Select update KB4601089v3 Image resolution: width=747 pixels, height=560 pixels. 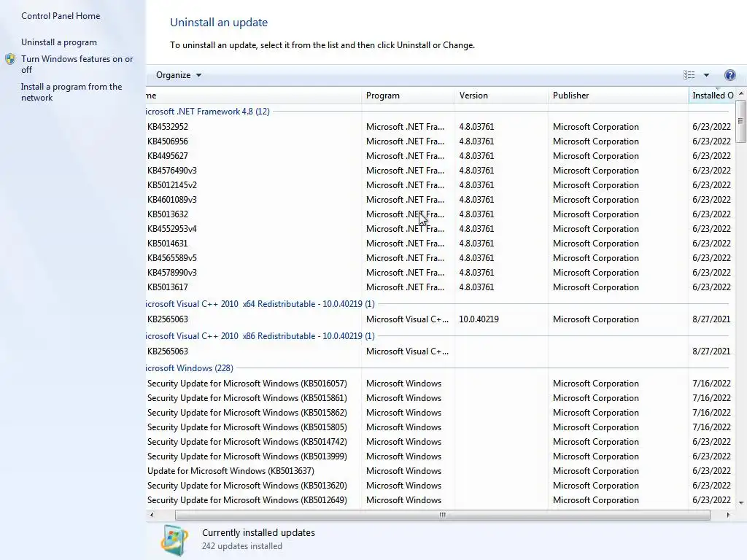click(441, 200)
